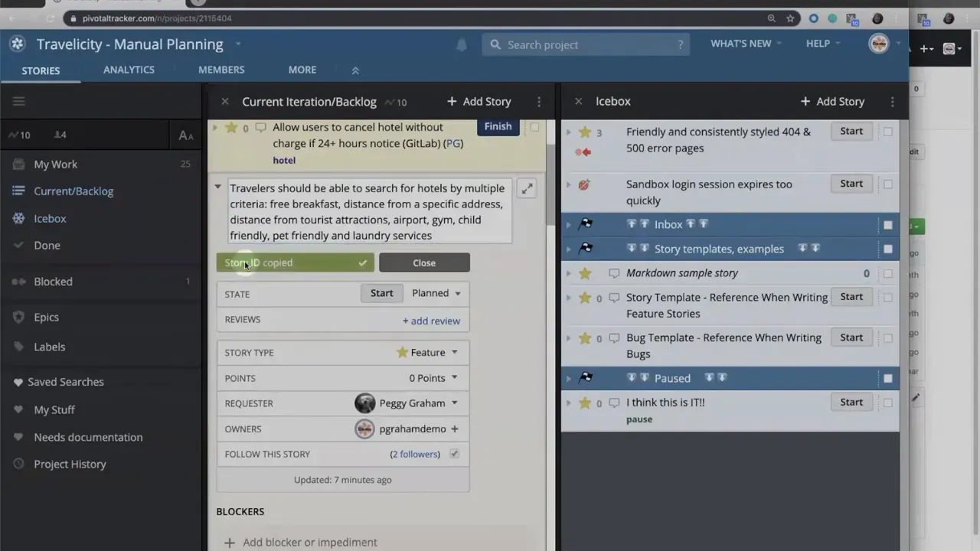The image size is (980, 551).
Task: Finish the hotel cancellation story
Action: (498, 126)
